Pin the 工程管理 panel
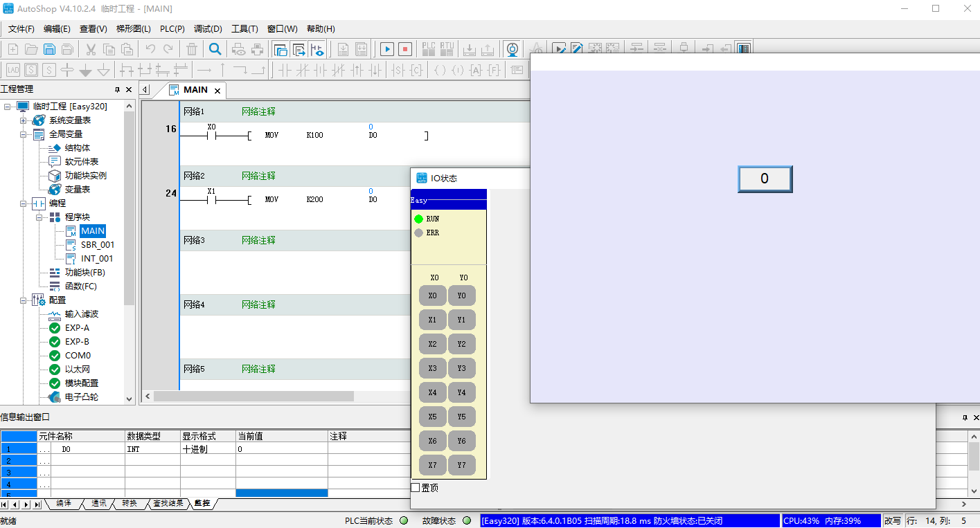980x528 pixels. [117, 90]
